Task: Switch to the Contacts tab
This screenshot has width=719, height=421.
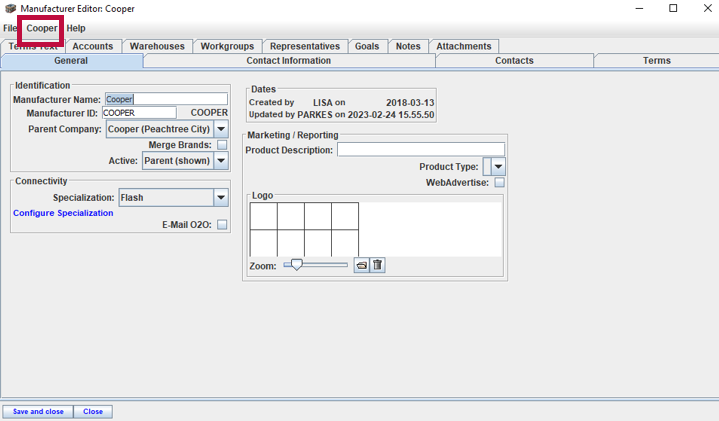Action: point(514,61)
